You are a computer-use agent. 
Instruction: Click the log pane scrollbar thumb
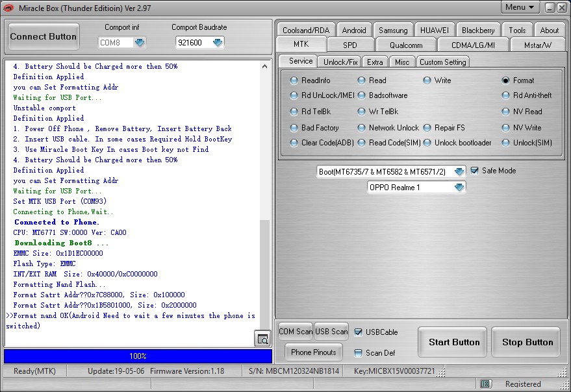coord(265,273)
